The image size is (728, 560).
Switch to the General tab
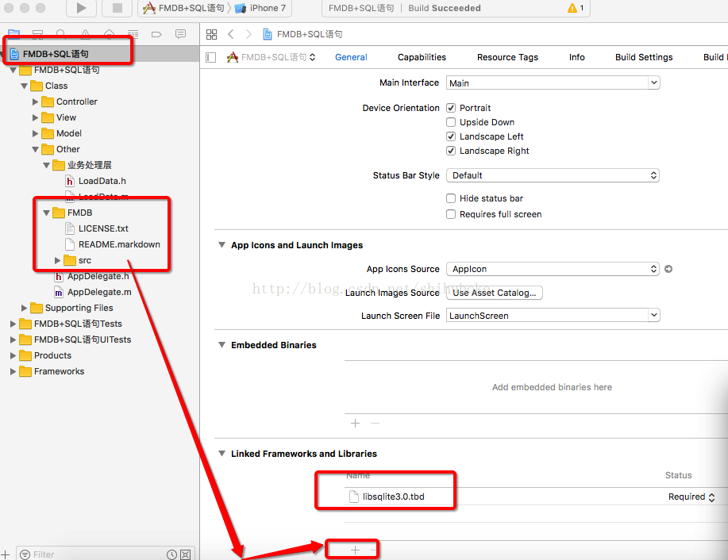351,58
